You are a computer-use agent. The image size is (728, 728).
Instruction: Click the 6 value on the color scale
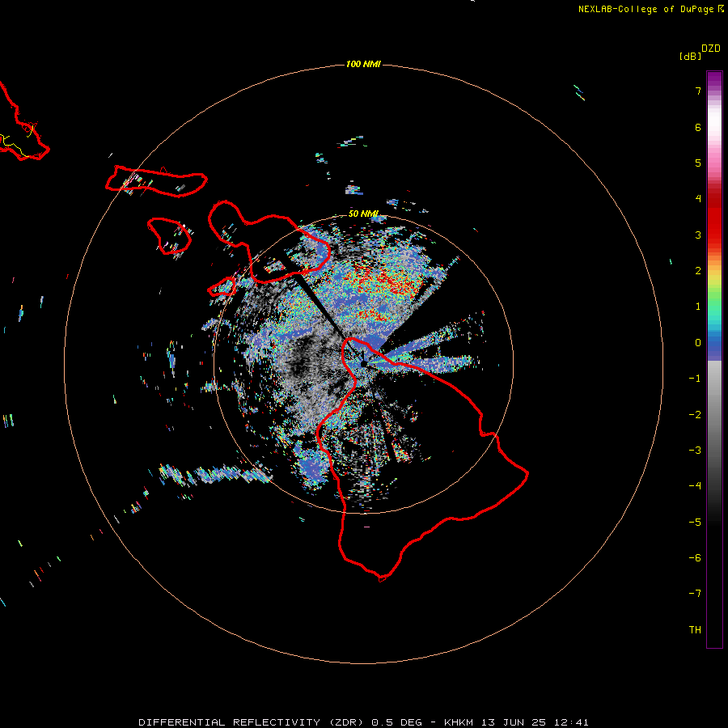click(x=698, y=127)
